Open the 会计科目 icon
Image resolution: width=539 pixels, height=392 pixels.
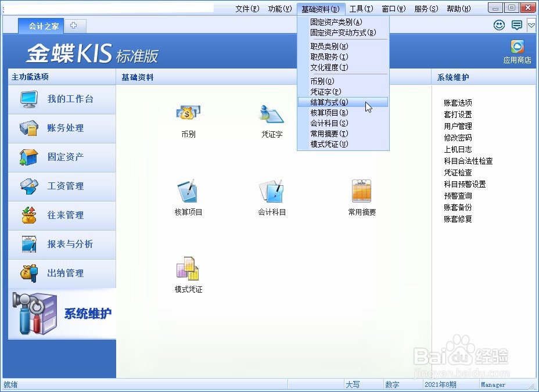[x=272, y=190]
